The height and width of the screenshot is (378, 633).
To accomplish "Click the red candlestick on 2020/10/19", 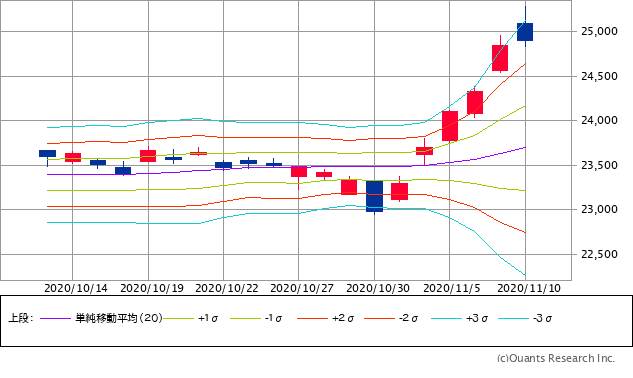I will (x=148, y=156).
